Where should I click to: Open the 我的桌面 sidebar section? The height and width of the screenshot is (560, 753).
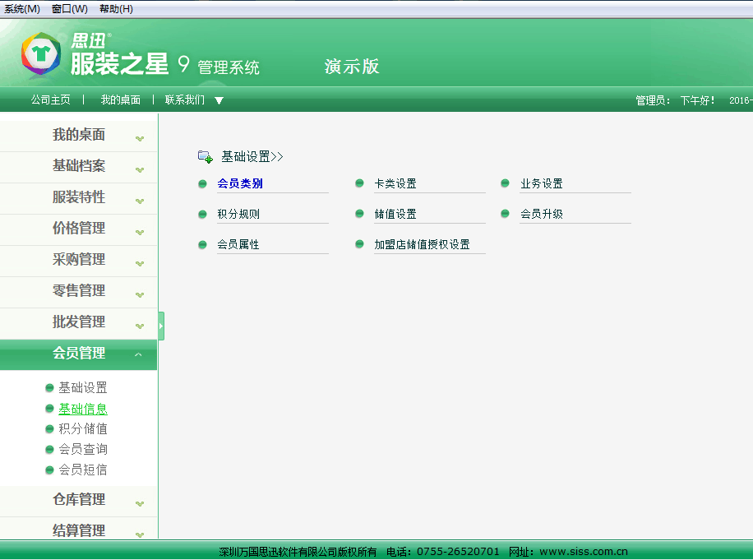point(79,135)
